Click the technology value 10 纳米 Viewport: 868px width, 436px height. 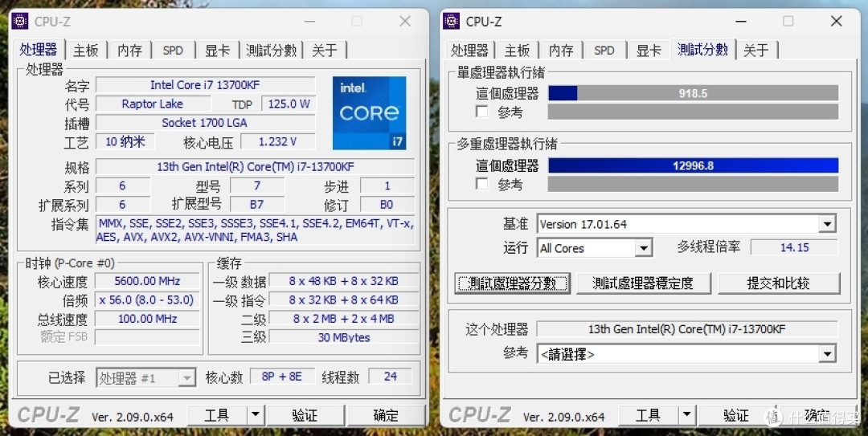tap(125, 141)
